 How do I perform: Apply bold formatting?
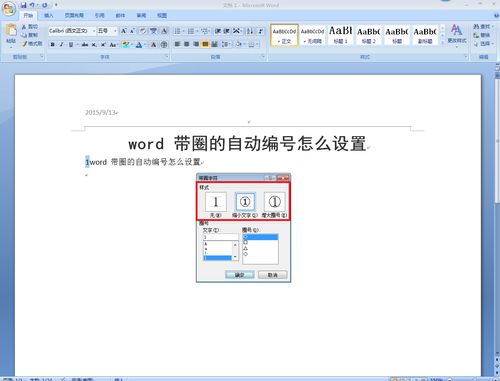(x=52, y=44)
